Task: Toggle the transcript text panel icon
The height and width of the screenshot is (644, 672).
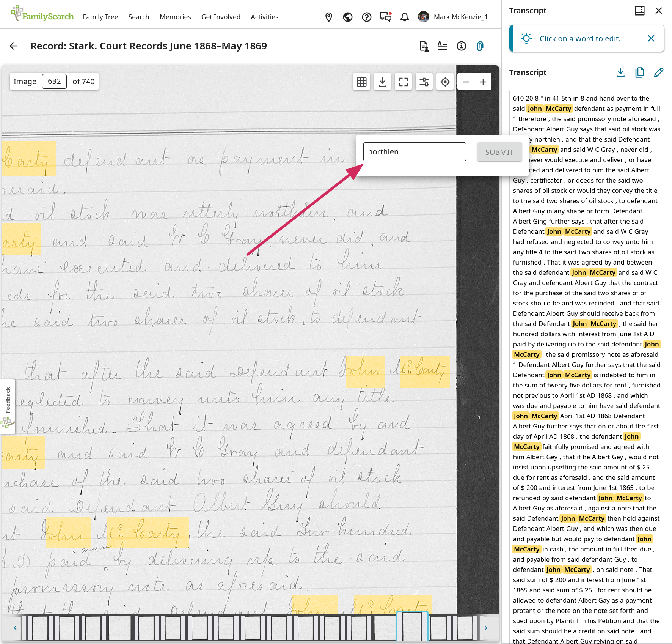Action: coord(442,46)
